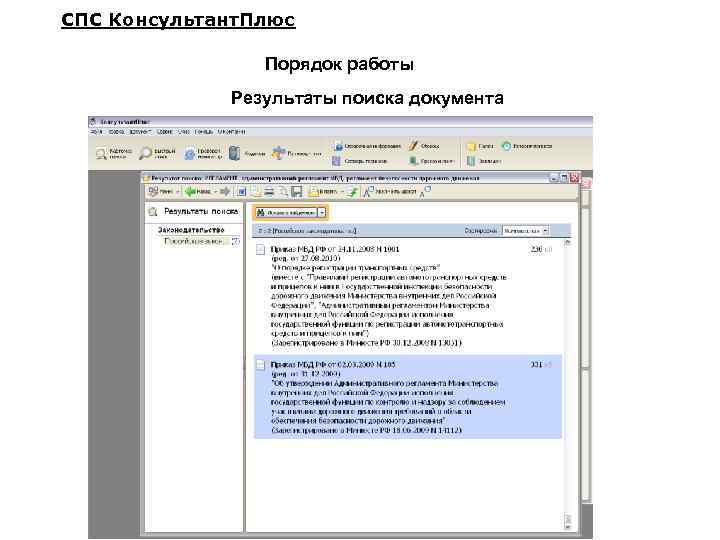Expand the В папку dropdown arrow
This screenshot has height=540, width=720.
click(342, 191)
